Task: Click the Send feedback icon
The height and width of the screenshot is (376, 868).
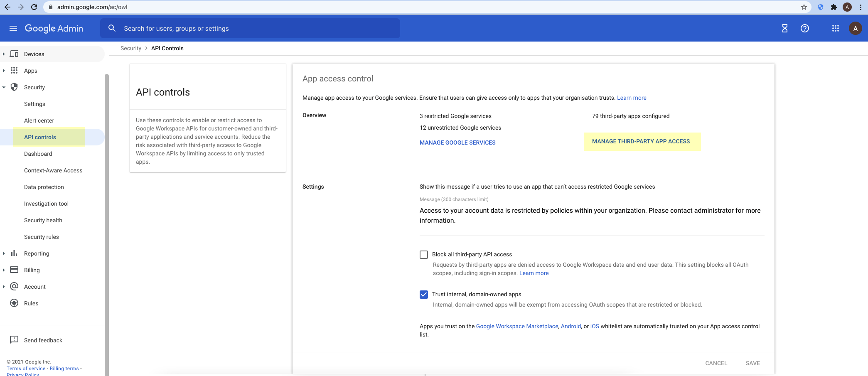Action: tap(14, 340)
